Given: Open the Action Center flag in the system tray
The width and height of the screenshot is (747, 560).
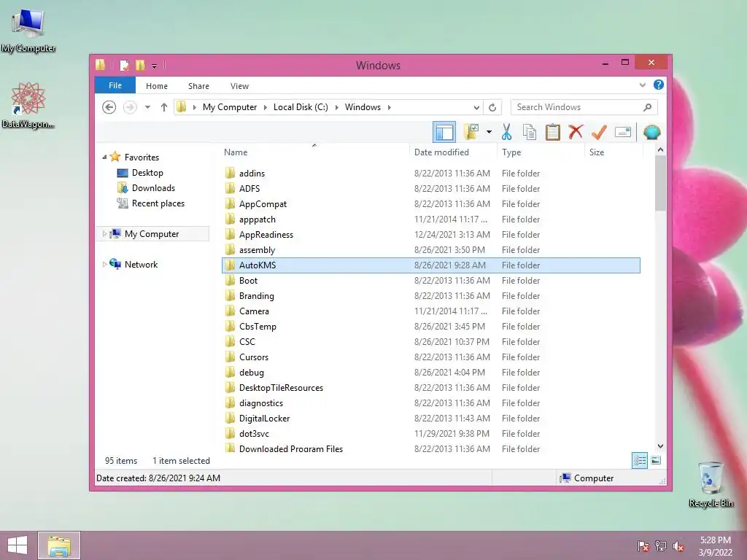Looking at the screenshot, I should coord(643,545).
